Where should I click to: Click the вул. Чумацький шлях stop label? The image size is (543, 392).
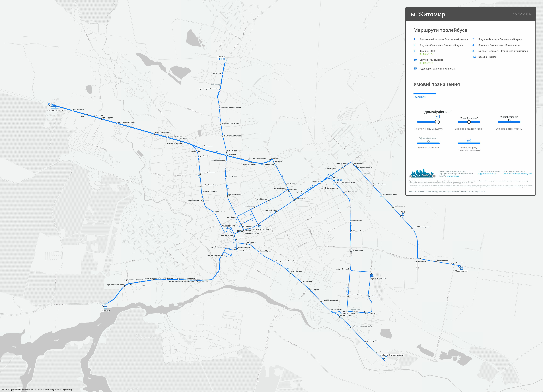click(x=115, y=285)
